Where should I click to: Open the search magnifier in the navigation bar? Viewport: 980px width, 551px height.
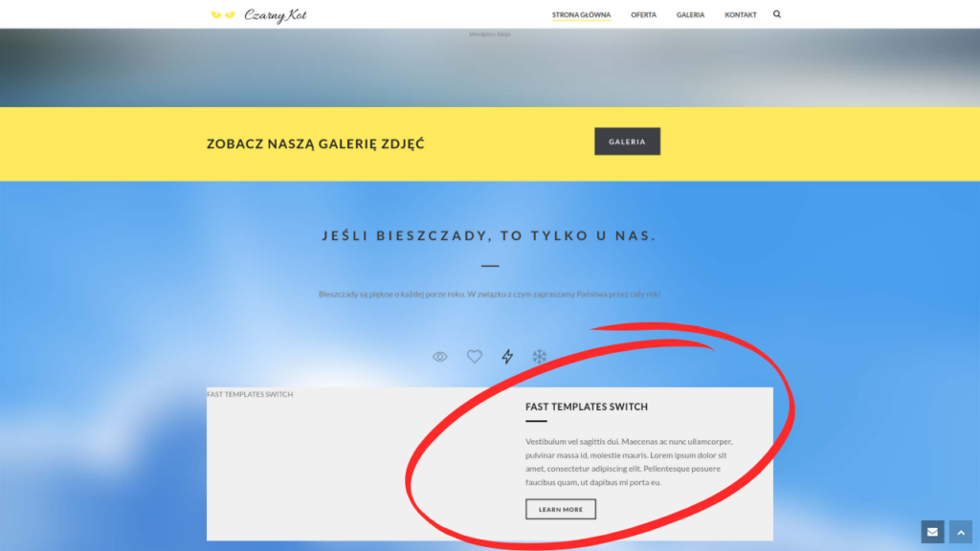[x=776, y=14]
